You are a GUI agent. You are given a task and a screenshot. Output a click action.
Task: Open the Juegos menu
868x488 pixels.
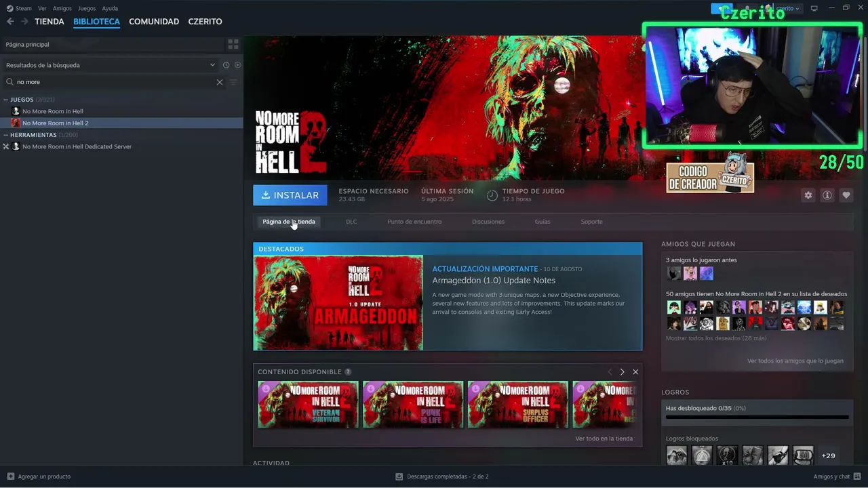[x=87, y=8]
